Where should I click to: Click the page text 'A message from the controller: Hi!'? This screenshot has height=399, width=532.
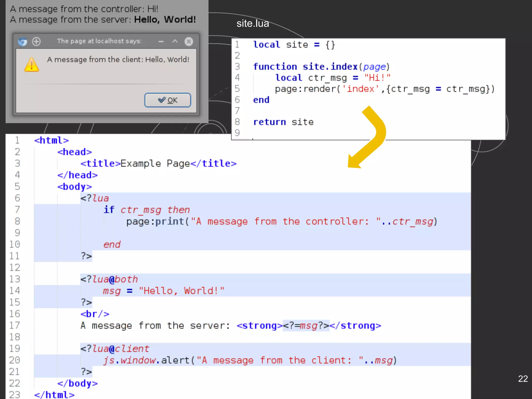coord(84,9)
